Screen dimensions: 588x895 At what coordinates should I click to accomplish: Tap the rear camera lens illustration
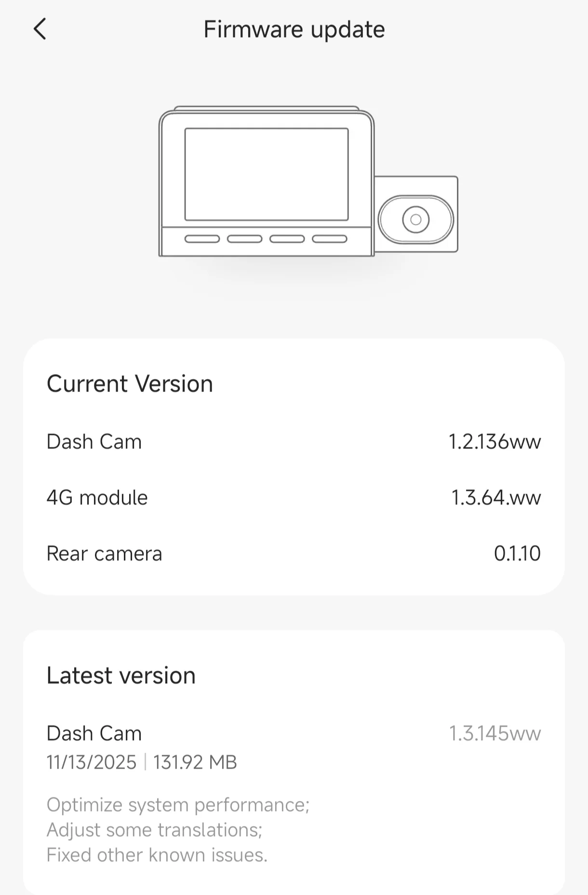click(x=415, y=220)
